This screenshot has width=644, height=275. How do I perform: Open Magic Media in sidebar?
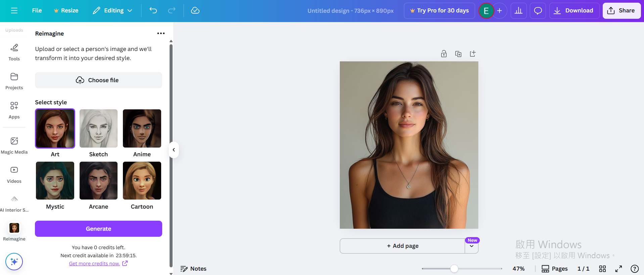pos(14,145)
